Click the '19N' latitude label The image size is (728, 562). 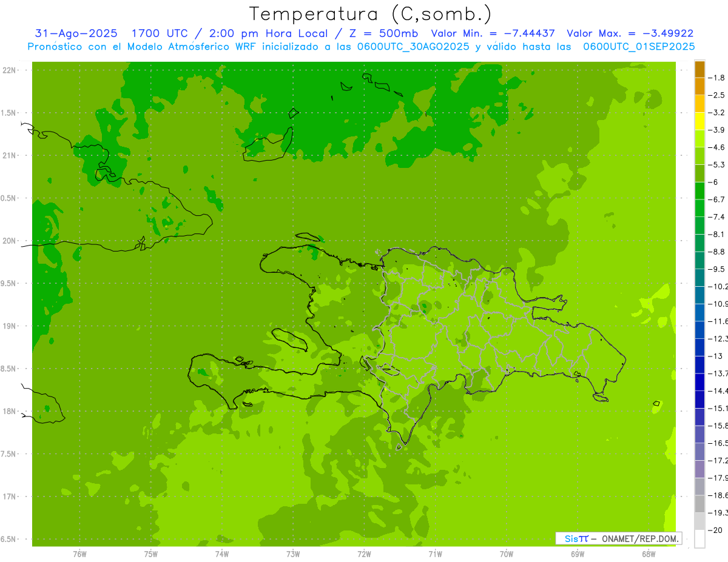tap(10, 326)
